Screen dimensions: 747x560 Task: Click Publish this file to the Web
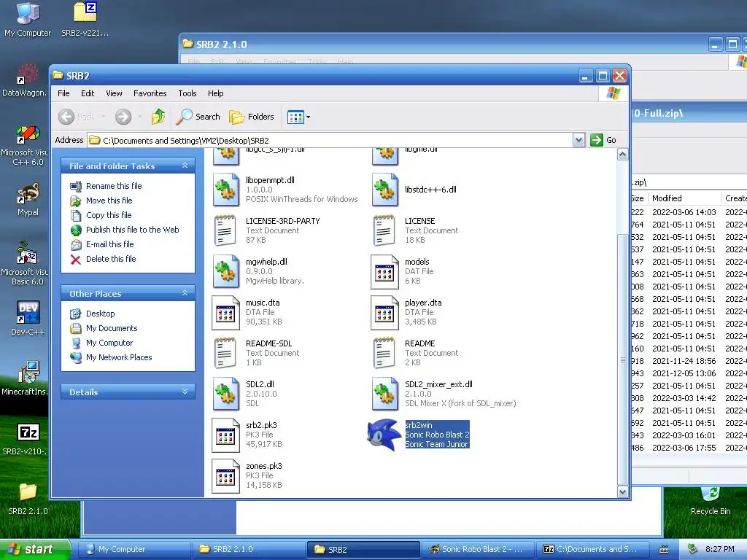pyautogui.click(x=133, y=230)
